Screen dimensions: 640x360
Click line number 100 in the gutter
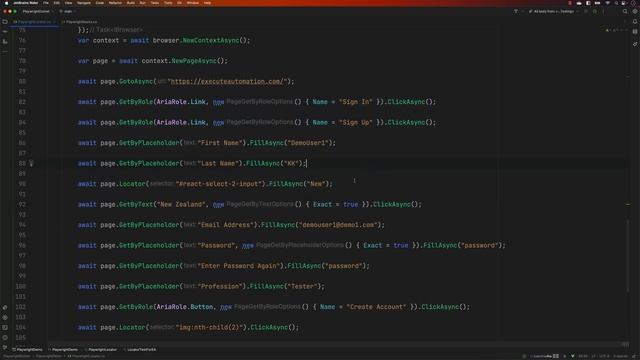pyautogui.click(x=20, y=287)
